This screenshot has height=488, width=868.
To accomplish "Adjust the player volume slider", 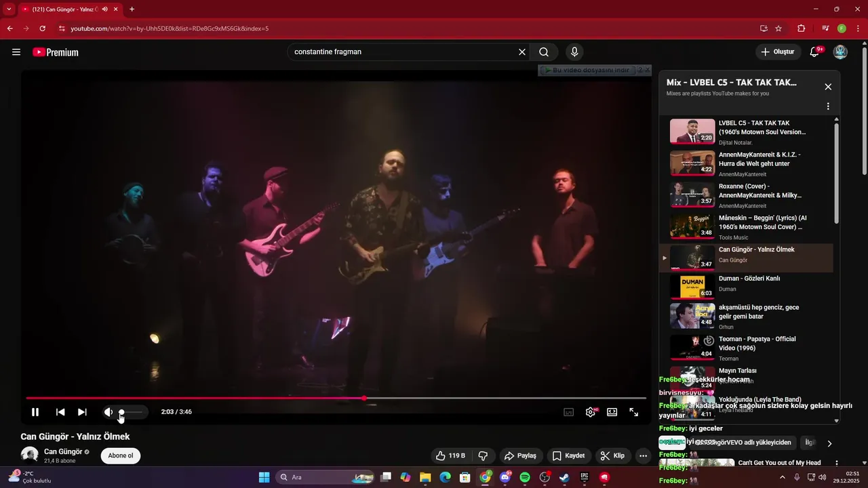I will [x=131, y=412].
